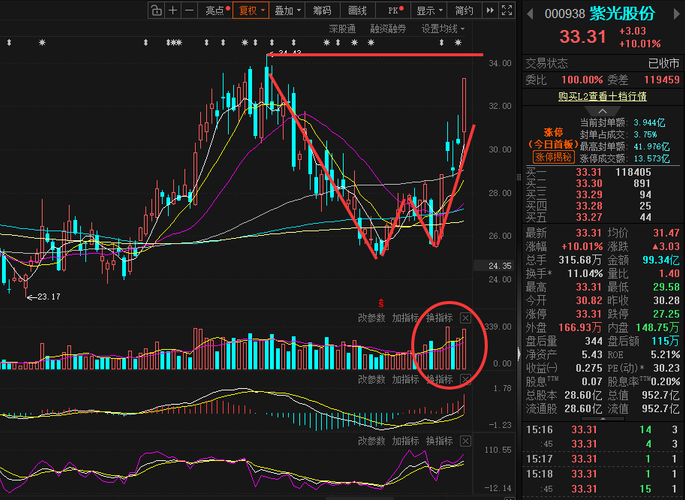
Task: Click the stock name 紫光股份
Action: 623,14
